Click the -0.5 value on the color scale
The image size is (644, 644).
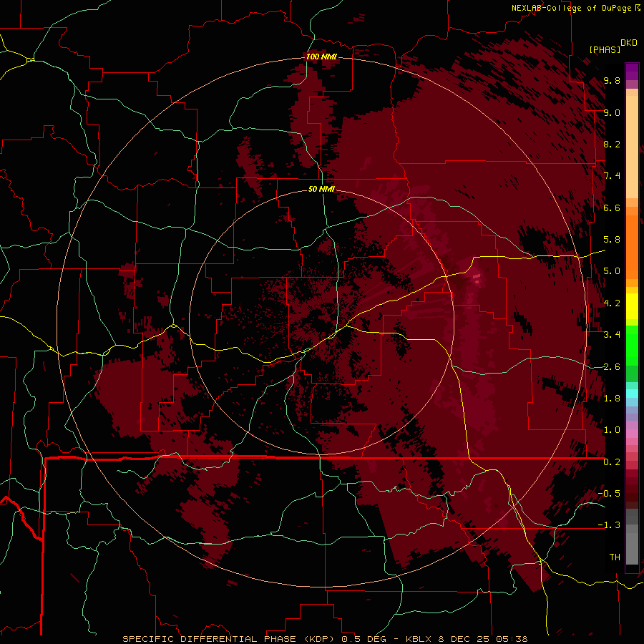click(609, 494)
